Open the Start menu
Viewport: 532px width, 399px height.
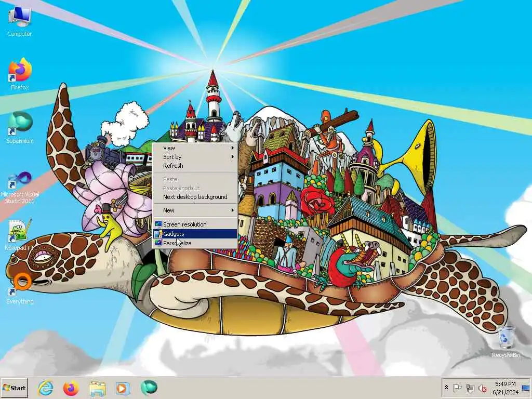coord(14,388)
